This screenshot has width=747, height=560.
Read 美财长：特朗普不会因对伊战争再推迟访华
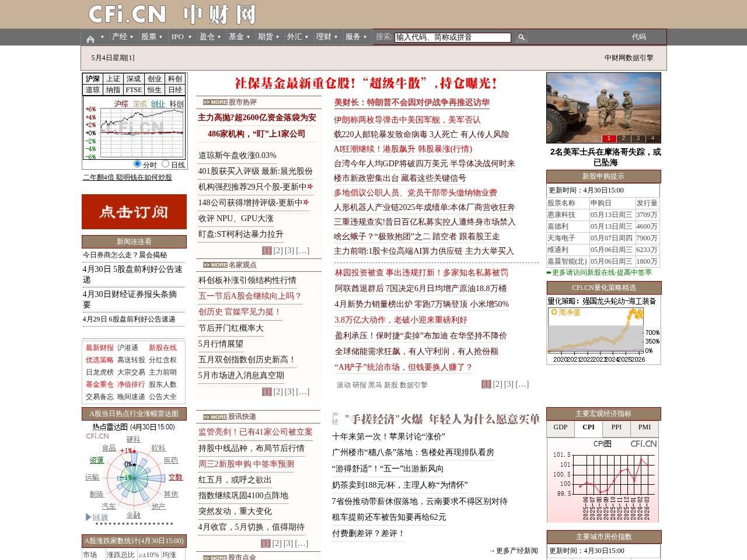pyautogui.click(x=412, y=103)
